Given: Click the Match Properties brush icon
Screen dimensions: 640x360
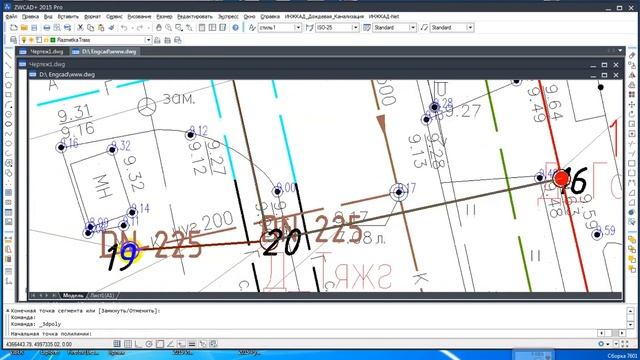Looking at the screenshot, I should coord(111,27).
